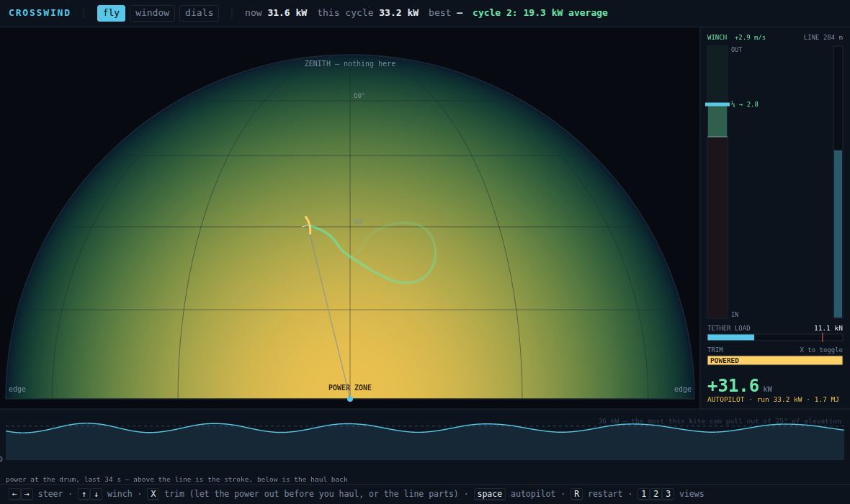Select the fly view tab

tap(111, 13)
